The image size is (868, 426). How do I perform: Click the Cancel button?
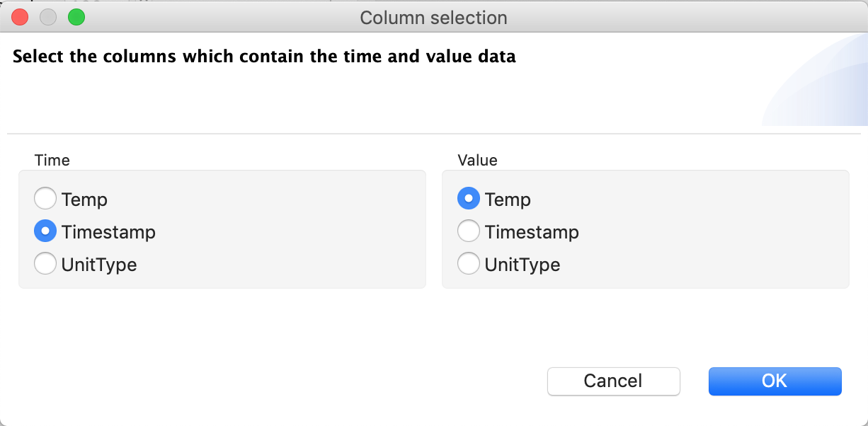coord(613,381)
